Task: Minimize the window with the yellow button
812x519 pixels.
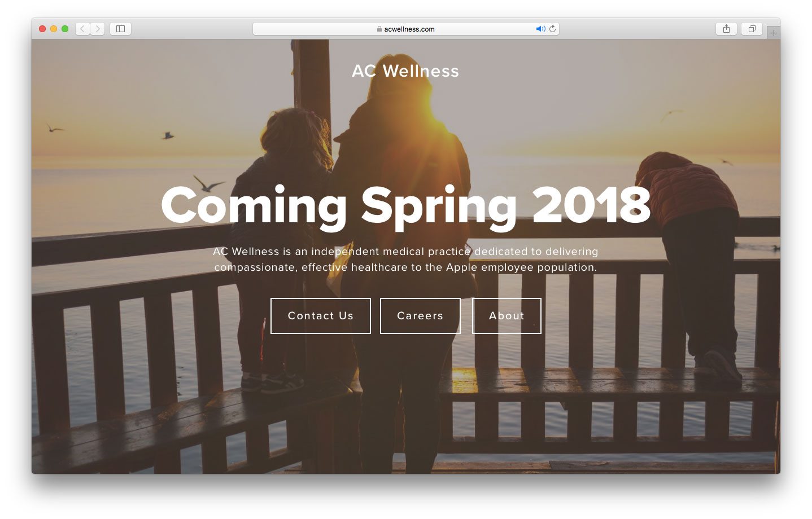Action: pos(54,29)
